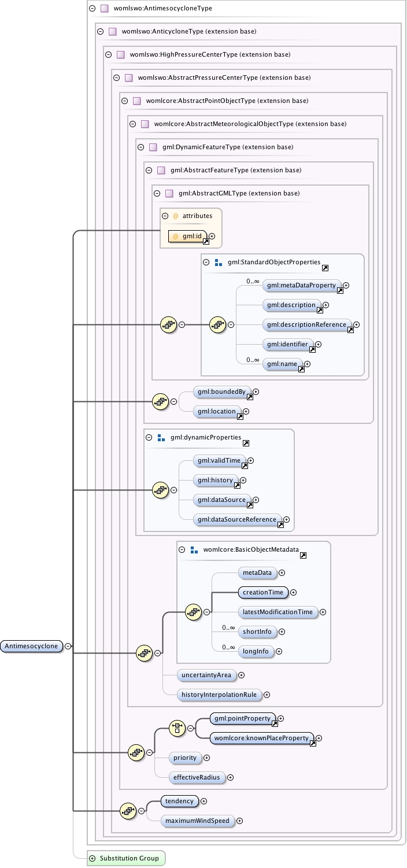
Task: Click sequence icon in gml:dynamicProperties
Action: pyautogui.click(x=160, y=490)
